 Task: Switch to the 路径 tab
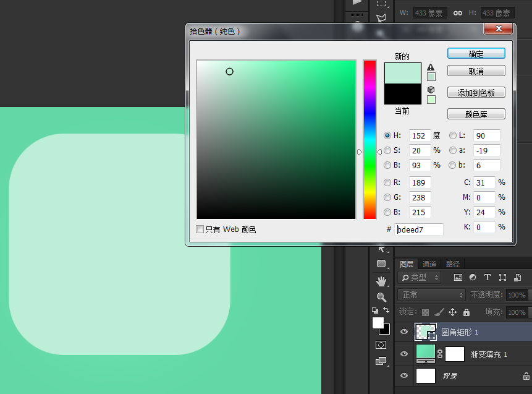(452, 264)
